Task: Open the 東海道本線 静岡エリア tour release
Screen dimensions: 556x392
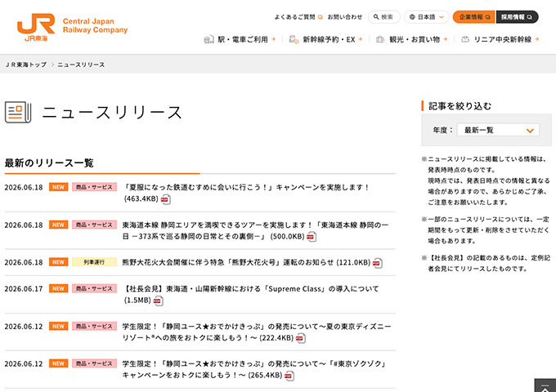Action: point(255,230)
